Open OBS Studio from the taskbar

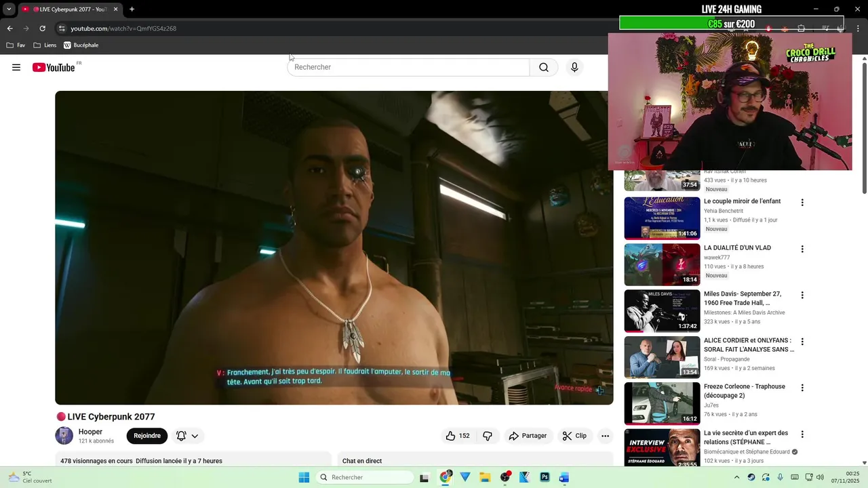point(505,477)
